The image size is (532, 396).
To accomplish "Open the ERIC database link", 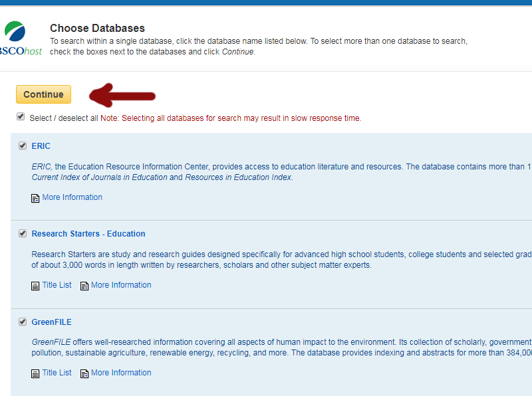I will tap(41, 146).
